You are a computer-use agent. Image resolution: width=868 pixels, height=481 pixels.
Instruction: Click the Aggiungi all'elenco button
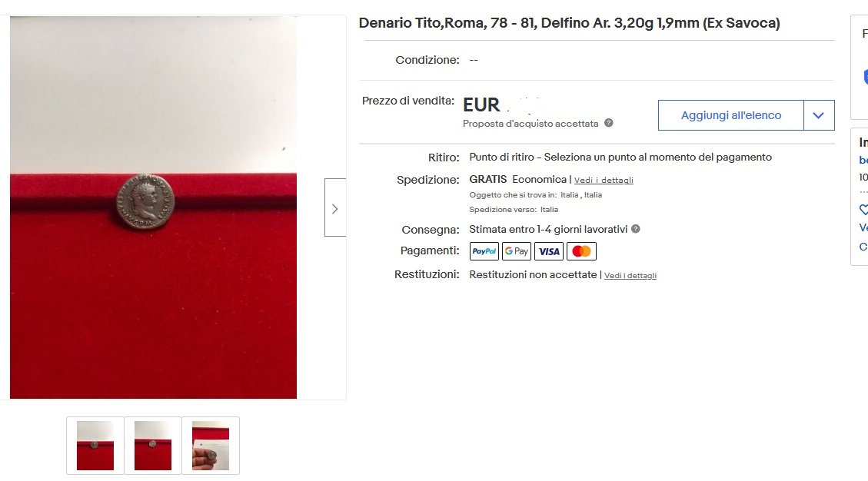[730, 115]
